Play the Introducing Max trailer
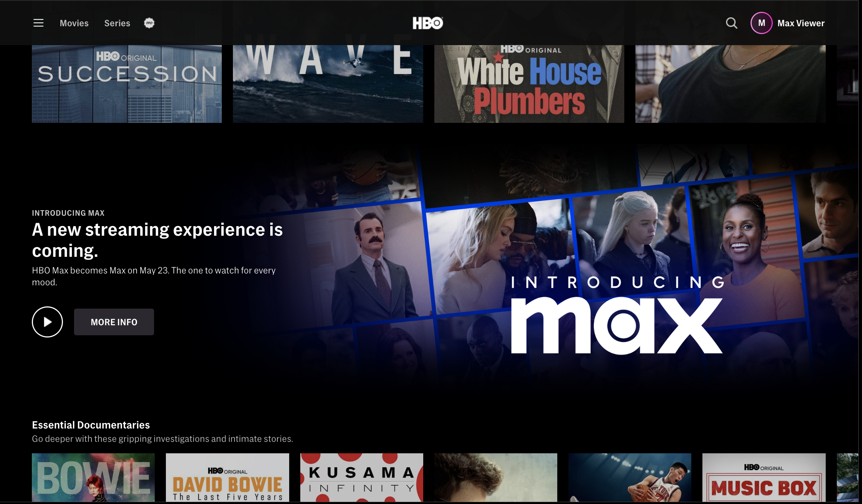The height and width of the screenshot is (504, 862). [47, 322]
